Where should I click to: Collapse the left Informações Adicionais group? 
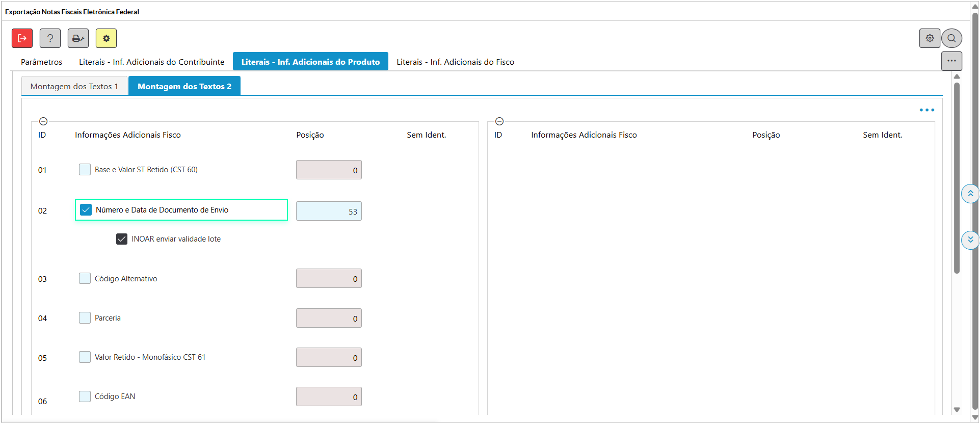pos(43,121)
